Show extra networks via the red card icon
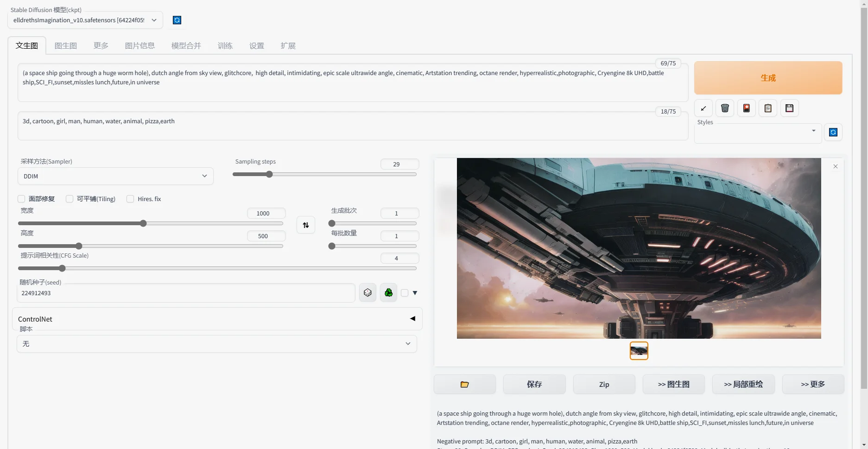 [747, 108]
